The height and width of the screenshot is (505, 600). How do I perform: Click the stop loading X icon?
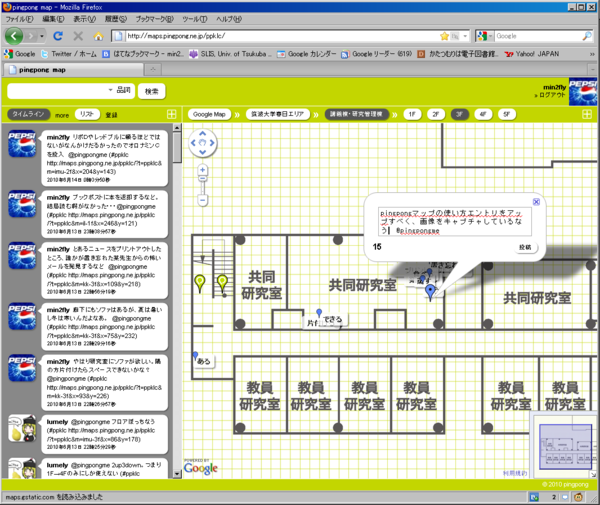(x=78, y=36)
